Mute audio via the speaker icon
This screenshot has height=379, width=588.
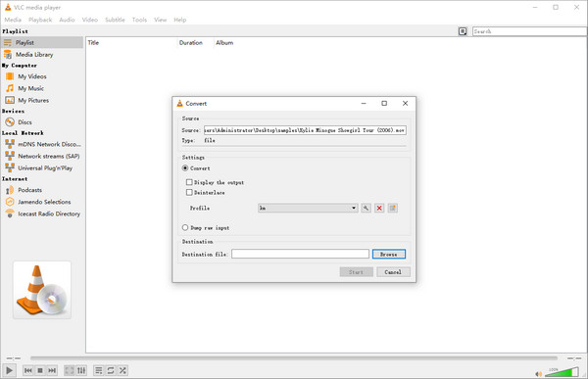pos(538,373)
